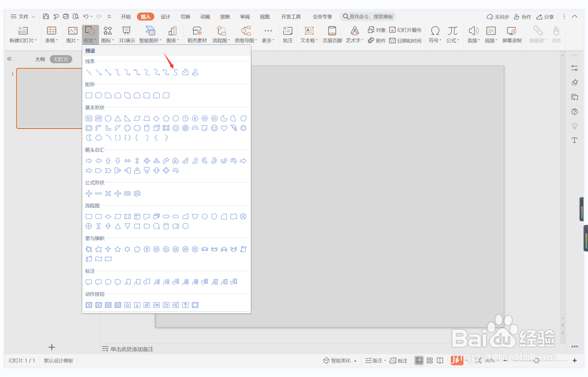588x377 pixels.
Task: Click the help action button shape
Action: click(185, 305)
